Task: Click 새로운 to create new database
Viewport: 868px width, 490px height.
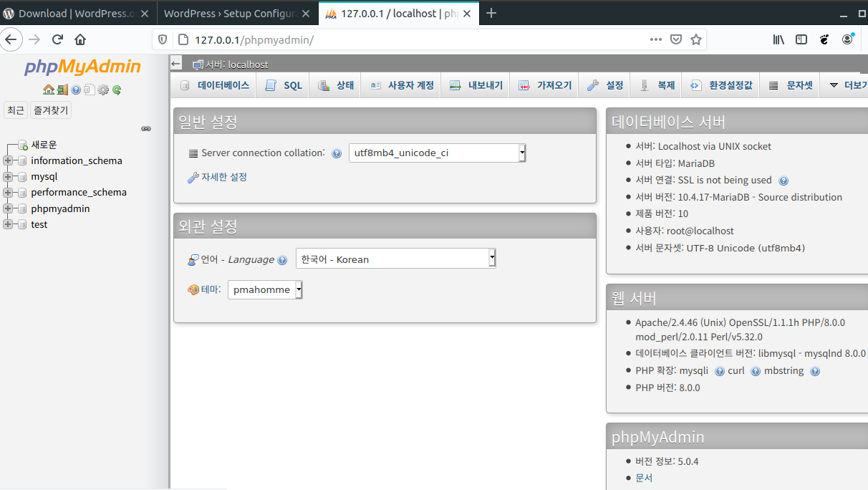Action: pyautogui.click(x=44, y=145)
